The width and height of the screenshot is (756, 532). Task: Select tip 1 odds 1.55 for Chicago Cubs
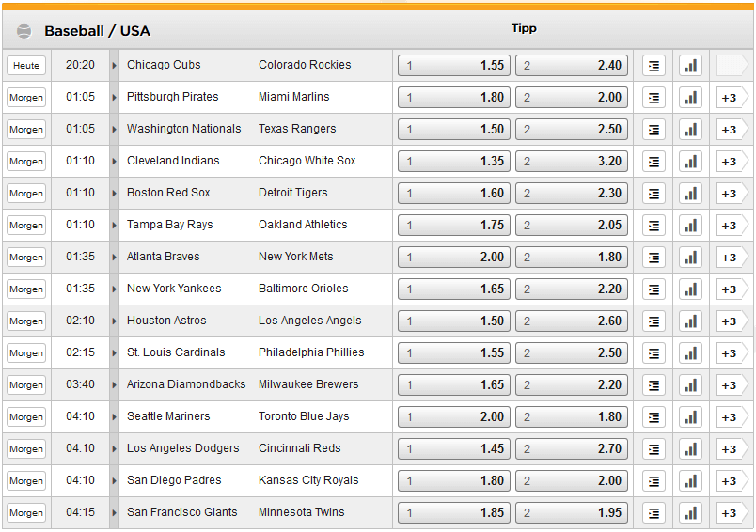(454, 66)
